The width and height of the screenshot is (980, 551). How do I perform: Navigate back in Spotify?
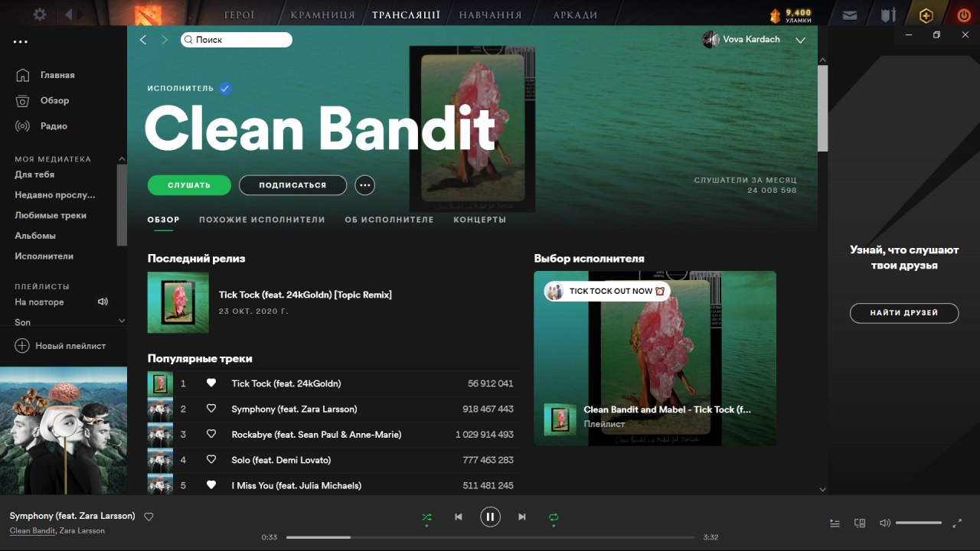[x=143, y=40]
